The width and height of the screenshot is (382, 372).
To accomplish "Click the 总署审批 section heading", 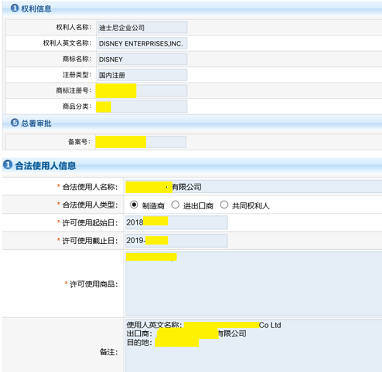I will [x=36, y=123].
